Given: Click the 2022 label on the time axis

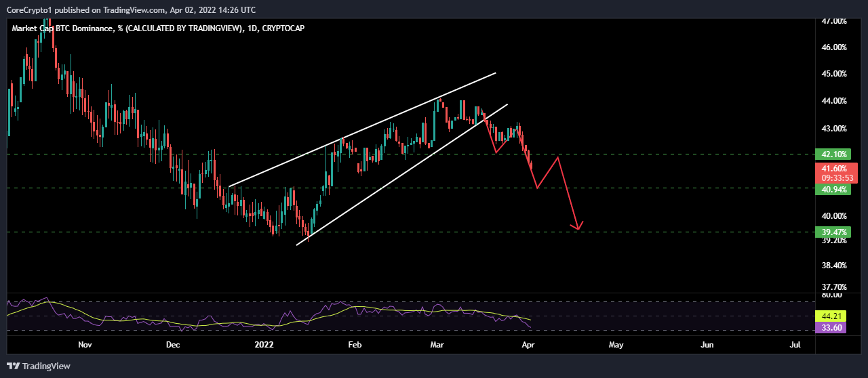Looking at the screenshot, I should 263,345.
